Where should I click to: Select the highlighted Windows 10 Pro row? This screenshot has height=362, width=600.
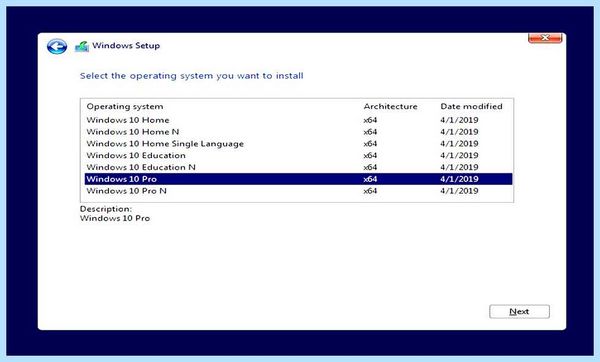[298, 179]
